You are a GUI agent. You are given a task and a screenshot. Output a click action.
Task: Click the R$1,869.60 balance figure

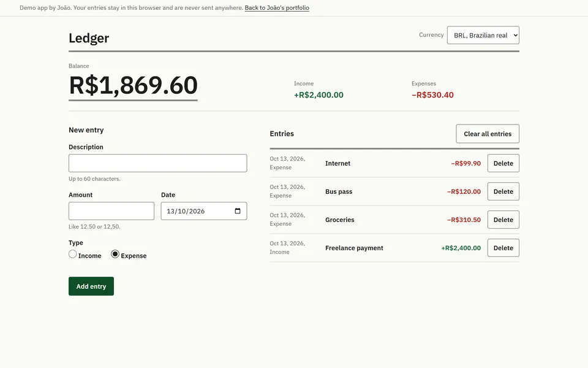133,85
